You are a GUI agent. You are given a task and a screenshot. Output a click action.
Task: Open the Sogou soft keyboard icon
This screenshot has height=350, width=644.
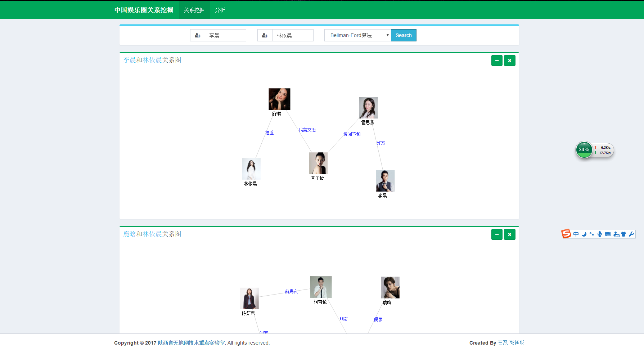coord(608,234)
